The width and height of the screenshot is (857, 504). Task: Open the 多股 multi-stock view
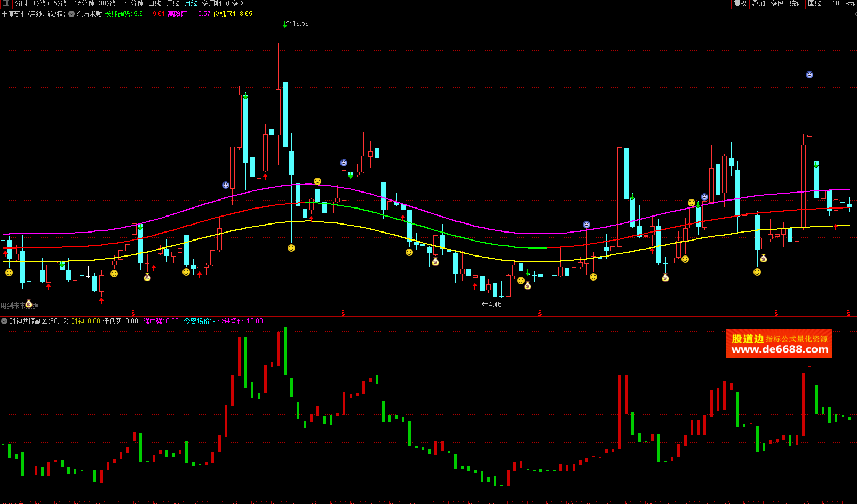coord(777,3)
